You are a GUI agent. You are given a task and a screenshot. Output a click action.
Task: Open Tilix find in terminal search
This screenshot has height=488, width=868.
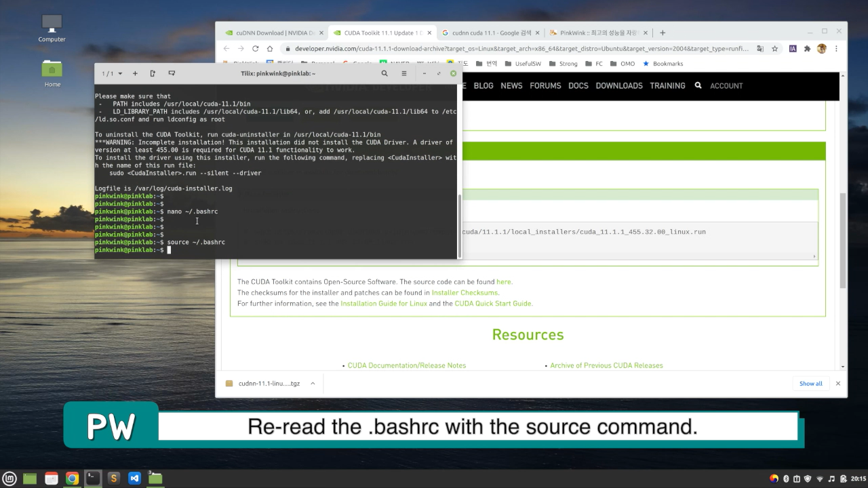tap(384, 73)
